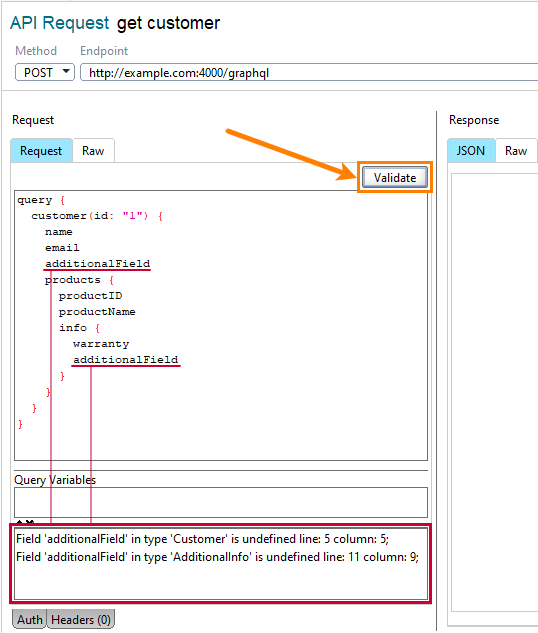Click the Endpoint URL input field

[309, 73]
